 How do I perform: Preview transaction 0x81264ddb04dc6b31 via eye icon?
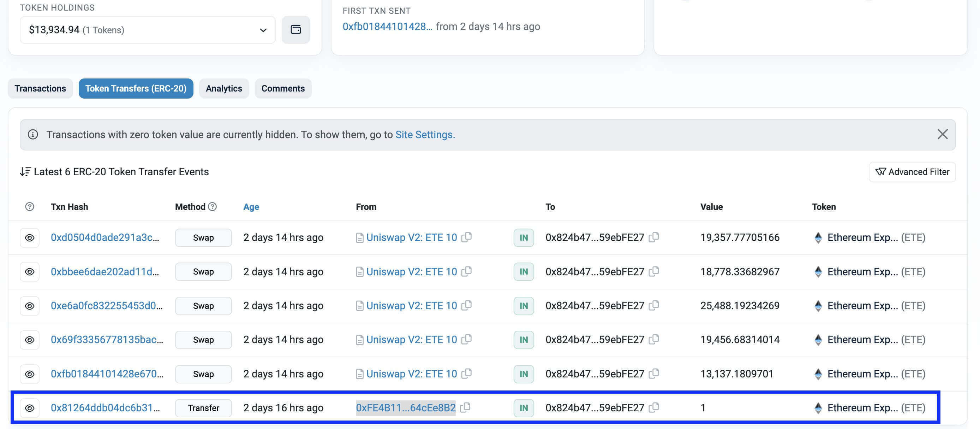pos(30,408)
